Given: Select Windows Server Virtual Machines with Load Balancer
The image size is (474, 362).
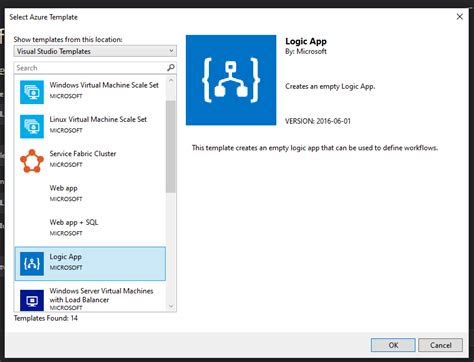Looking at the screenshot, I should pos(90,297).
